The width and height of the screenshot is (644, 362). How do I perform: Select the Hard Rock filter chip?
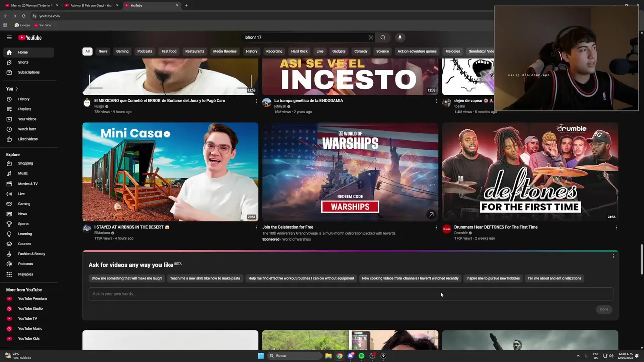point(299,51)
